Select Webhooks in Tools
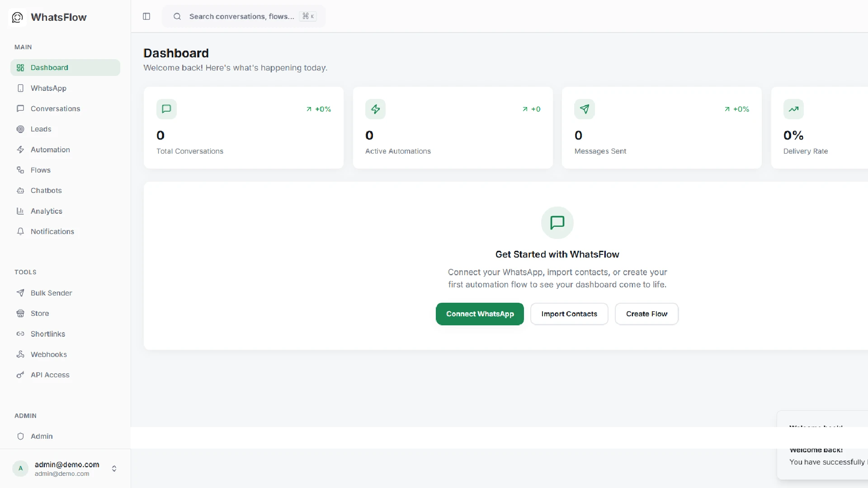The width and height of the screenshot is (868, 488). (x=65, y=354)
